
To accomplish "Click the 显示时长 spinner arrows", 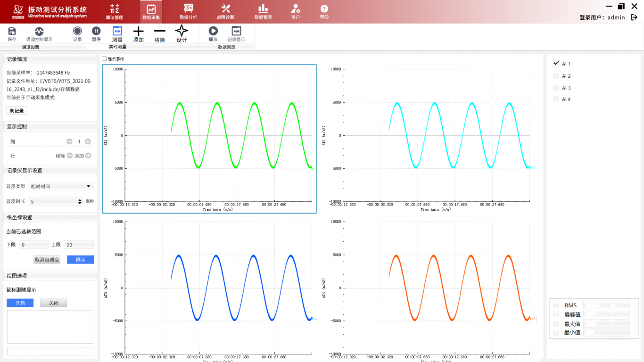I will click(x=80, y=201).
